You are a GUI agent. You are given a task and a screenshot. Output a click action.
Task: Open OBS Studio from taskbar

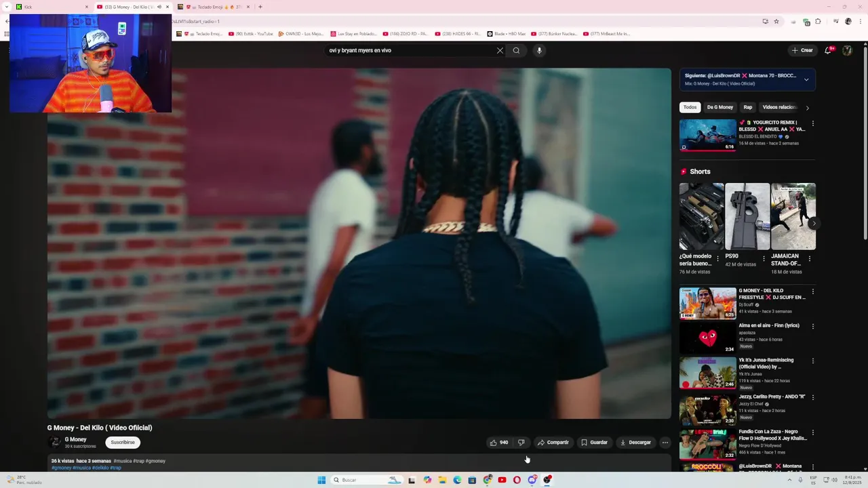pos(547,480)
